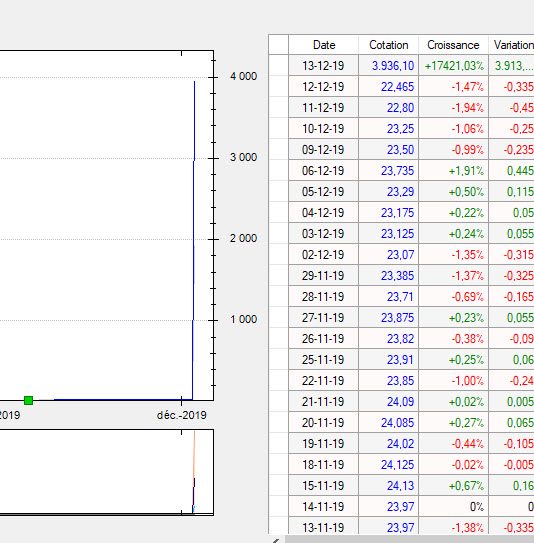Select cotation value 23,29
Image resolution: width=534 pixels, height=543 pixels.
[x=389, y=192]
